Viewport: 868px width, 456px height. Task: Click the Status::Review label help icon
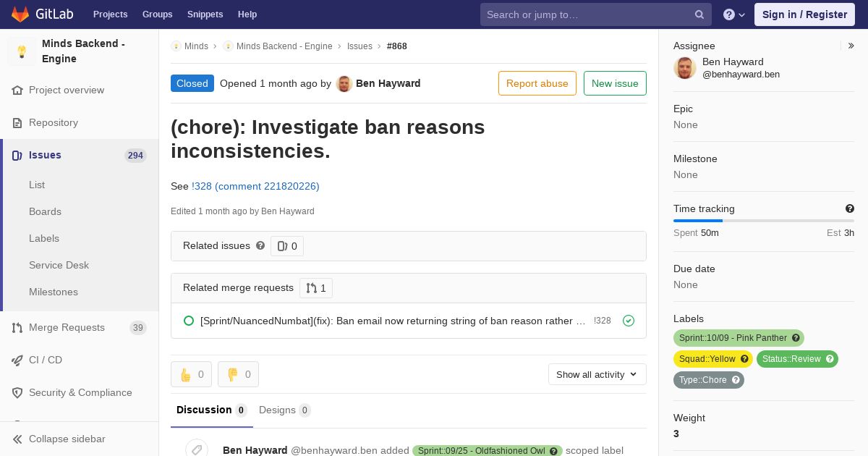[x=830, y=359]
